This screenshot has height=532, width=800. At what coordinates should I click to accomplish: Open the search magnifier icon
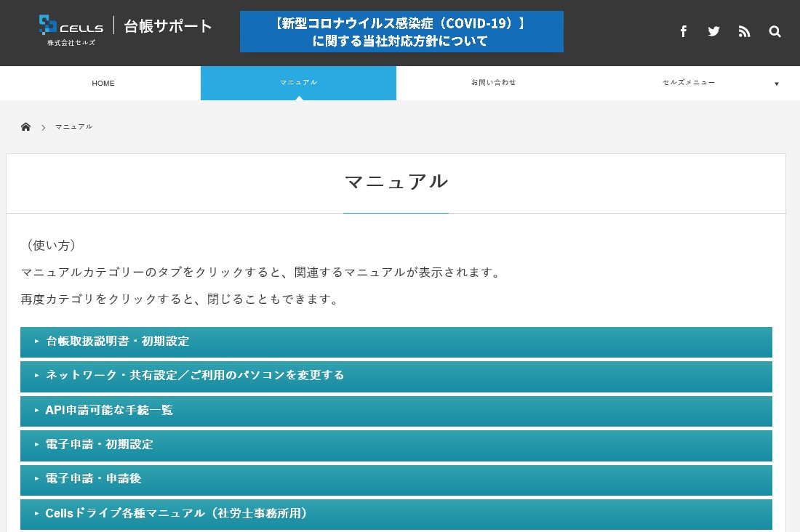point(775,32)
